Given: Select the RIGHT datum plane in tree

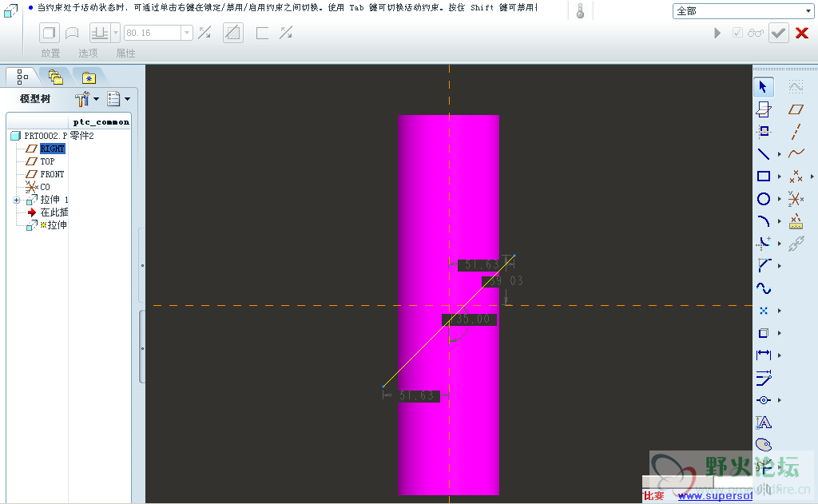Looking at the screenshot, I should click(x=52, y=149).
